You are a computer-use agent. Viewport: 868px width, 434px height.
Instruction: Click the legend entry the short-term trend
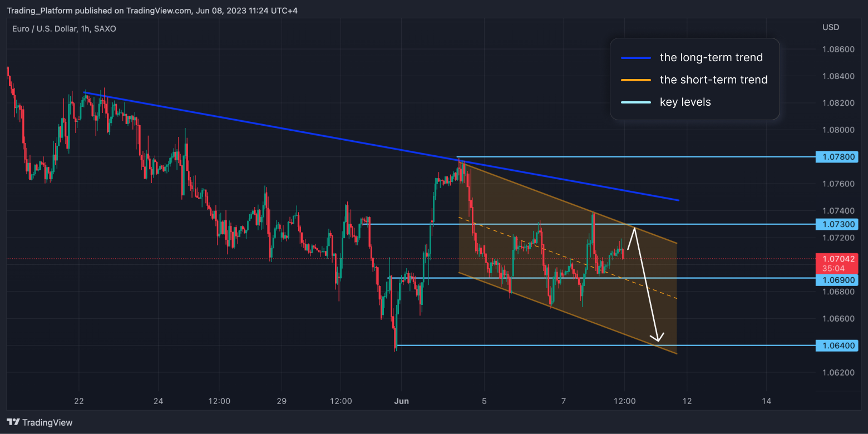[714, 80]
